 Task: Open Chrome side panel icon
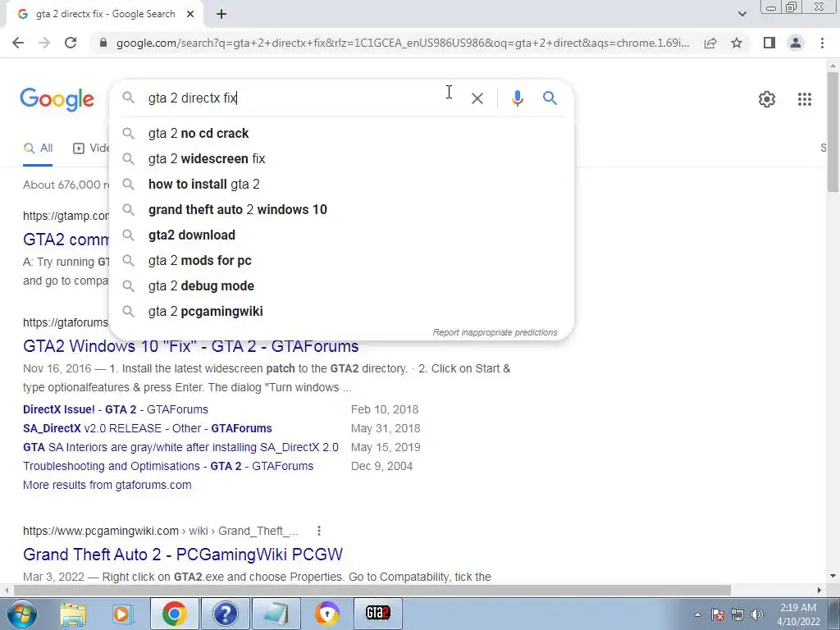coord(769,43)
